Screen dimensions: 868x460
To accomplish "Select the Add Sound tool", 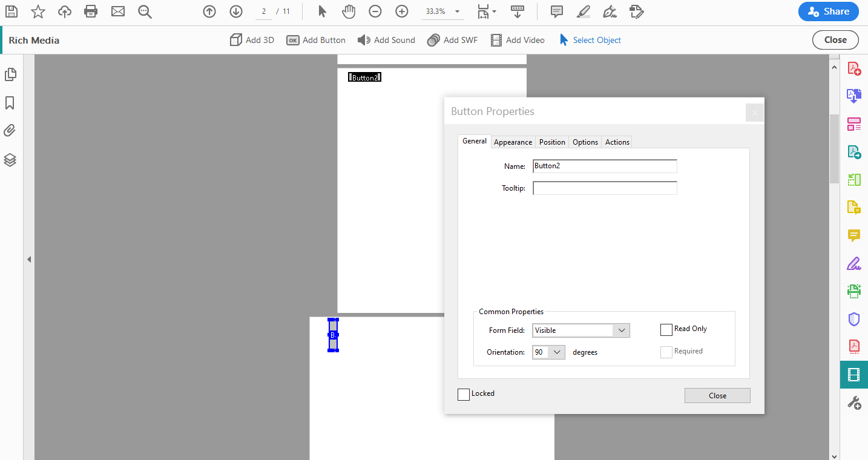I will tap(386, 39).
